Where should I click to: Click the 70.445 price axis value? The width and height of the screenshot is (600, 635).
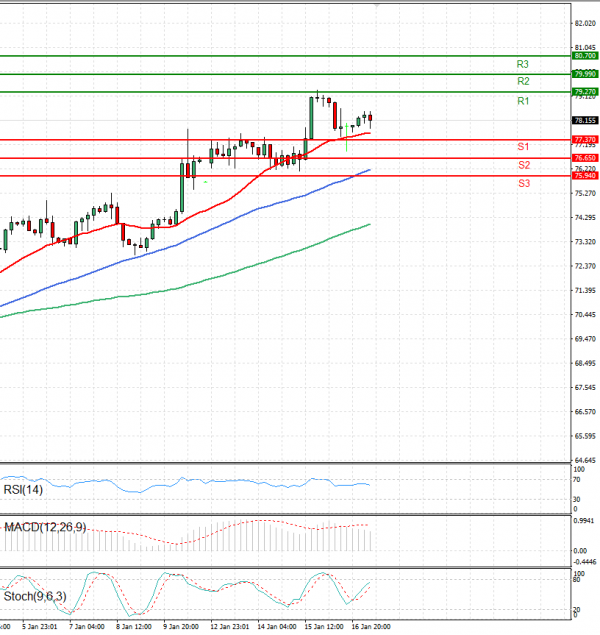tap(585, 315)
